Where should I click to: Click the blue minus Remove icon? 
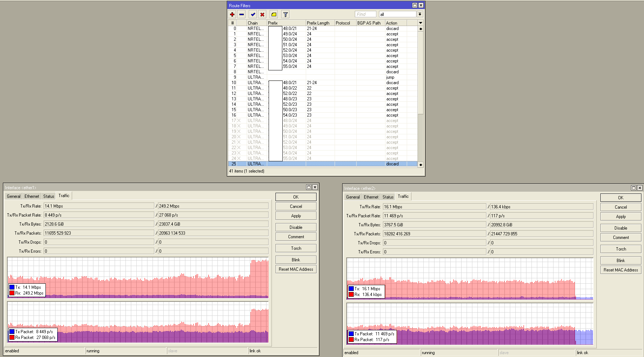click(242, 14)
